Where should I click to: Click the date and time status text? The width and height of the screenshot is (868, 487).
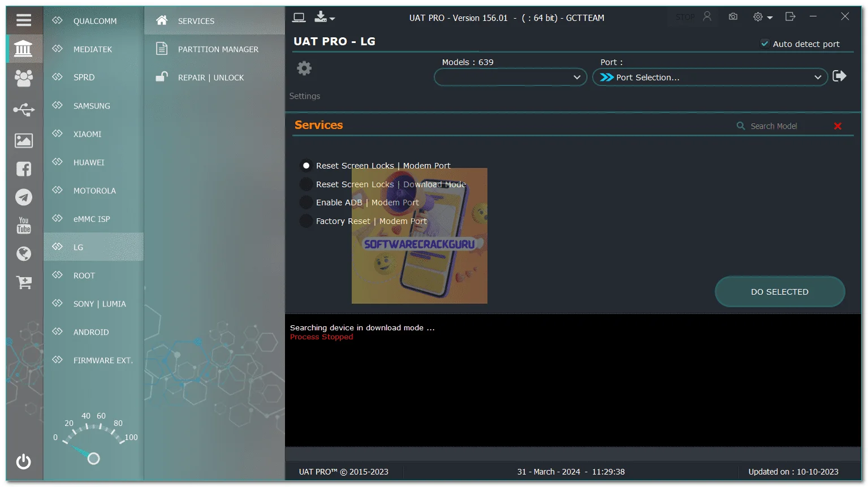coord(571,472)
